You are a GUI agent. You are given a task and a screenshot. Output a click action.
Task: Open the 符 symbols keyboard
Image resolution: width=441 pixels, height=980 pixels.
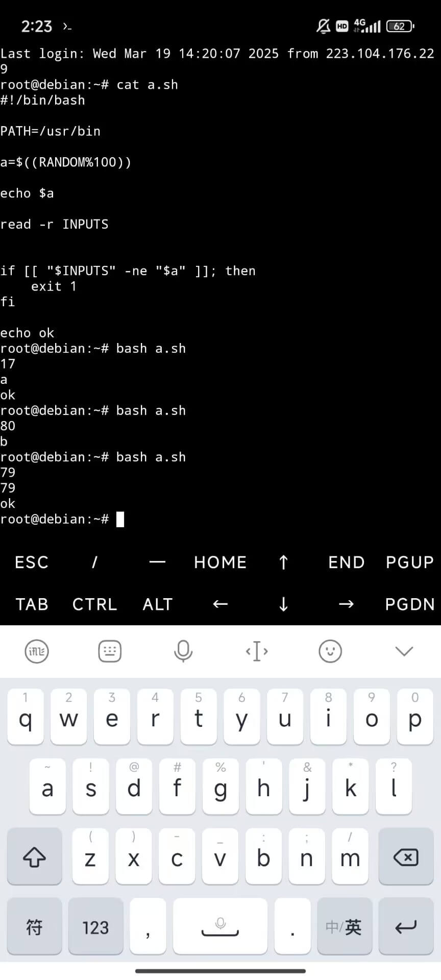(x=35, y=926)
